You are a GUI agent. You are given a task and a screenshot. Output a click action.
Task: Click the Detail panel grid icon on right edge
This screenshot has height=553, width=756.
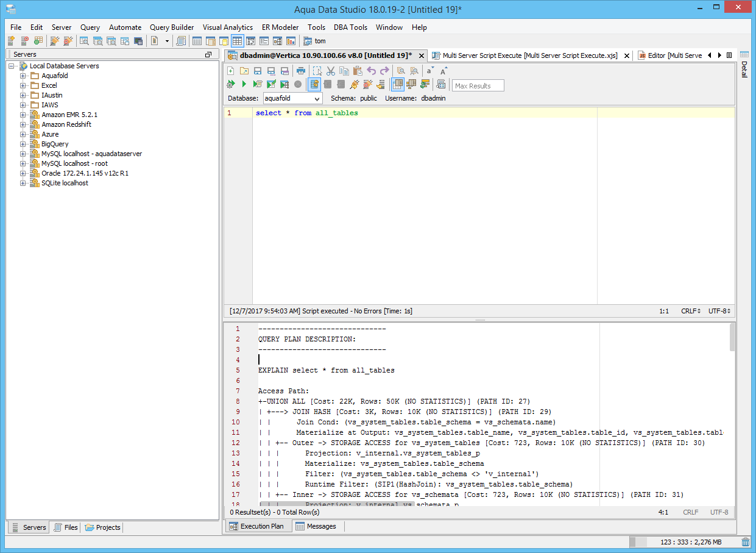pos(744,54)
